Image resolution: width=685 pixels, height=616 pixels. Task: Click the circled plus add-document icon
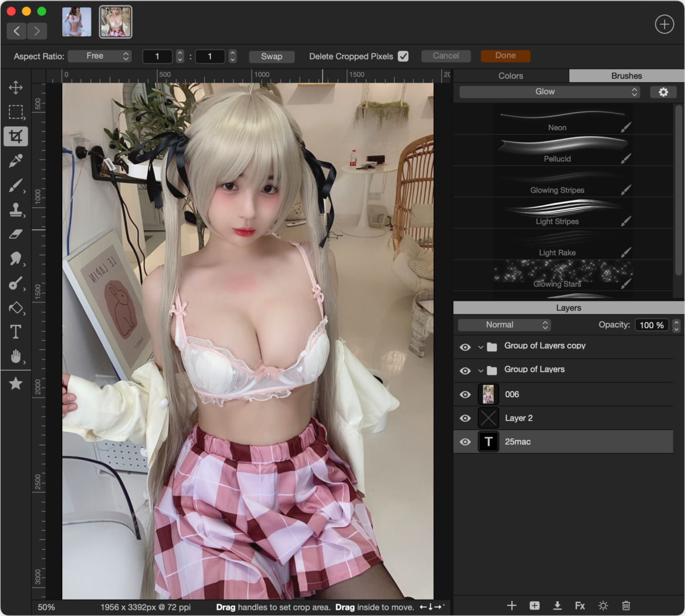[x=664, y=24]
